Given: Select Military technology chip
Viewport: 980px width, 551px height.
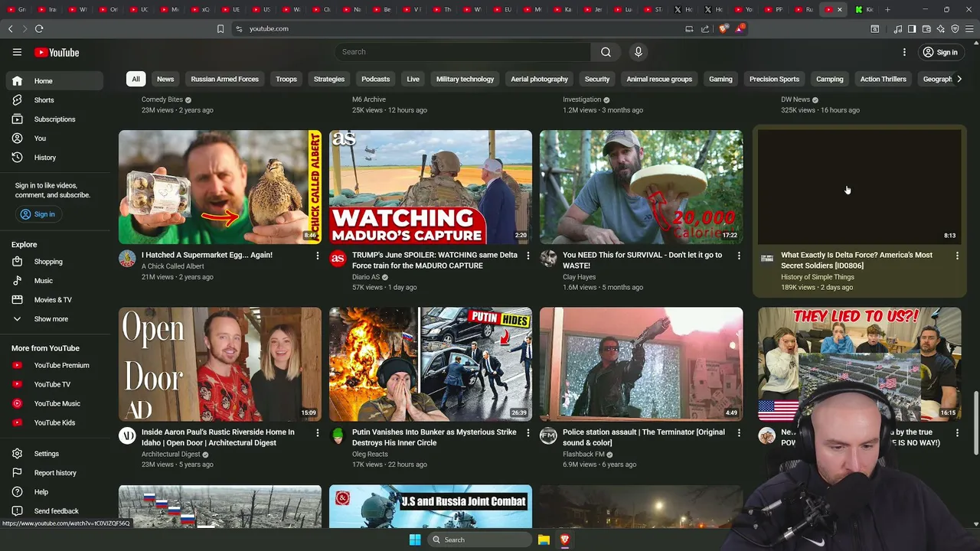Looking at the screenshot, I should click(465, 79).
